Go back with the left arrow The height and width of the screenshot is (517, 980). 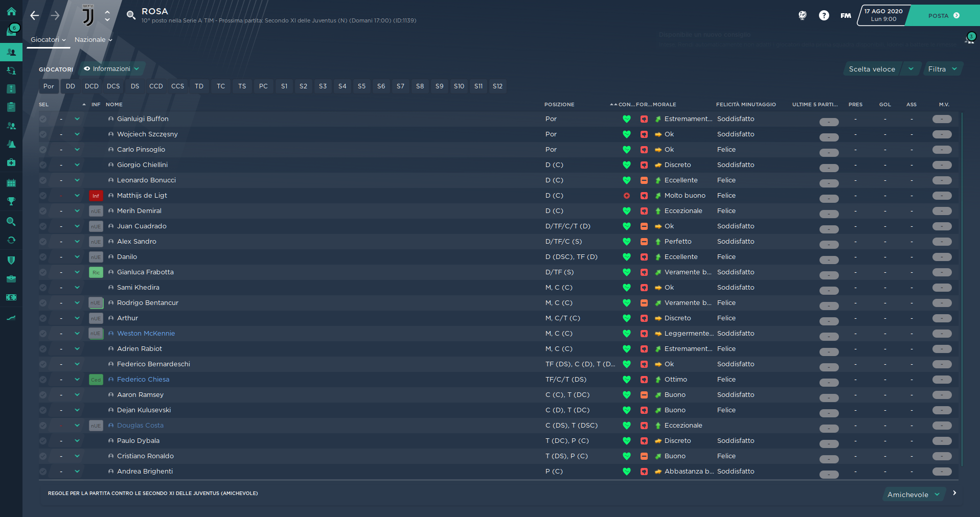pyautogui.click(x=34, y=15)
